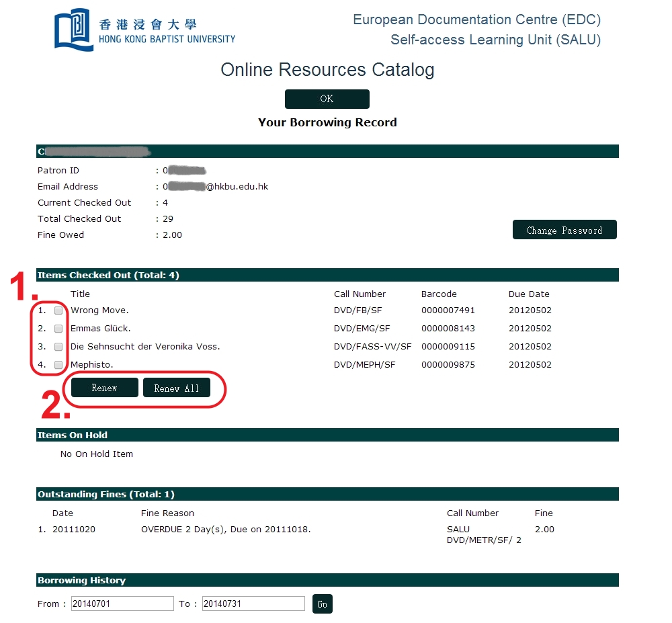Click the Hong Kong Baptist University logo
Viewport: 672px width, 623px height.
[x=144, y=30]
